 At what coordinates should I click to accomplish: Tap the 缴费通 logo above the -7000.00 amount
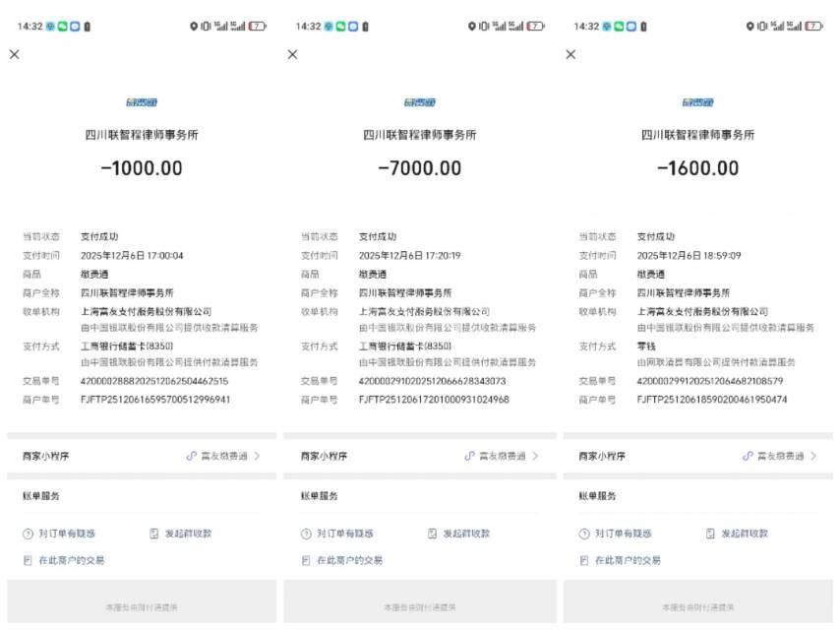420,102
